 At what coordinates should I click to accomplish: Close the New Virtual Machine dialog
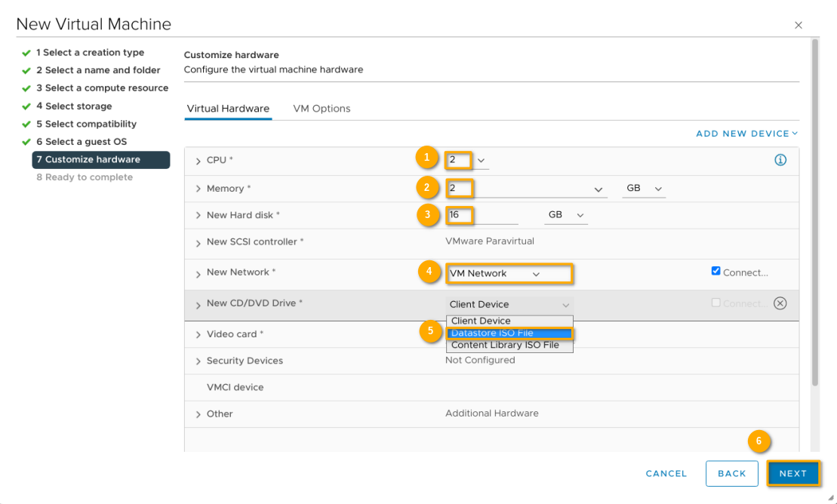(799, 26)
